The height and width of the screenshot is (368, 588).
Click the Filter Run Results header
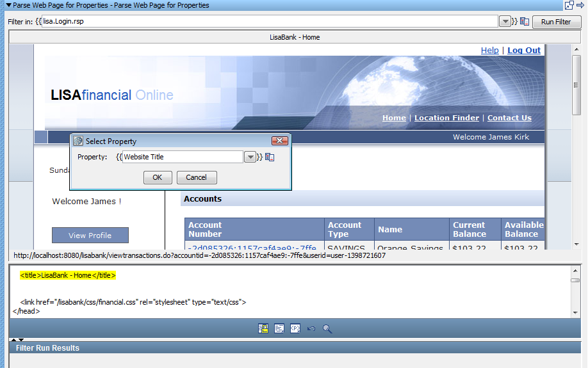(x=295, y=348)
